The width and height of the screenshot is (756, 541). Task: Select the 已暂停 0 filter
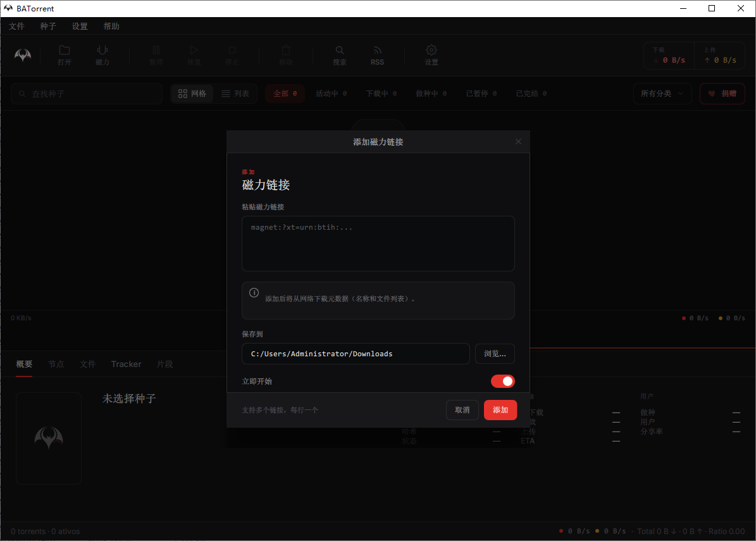(x=481, y=94)
